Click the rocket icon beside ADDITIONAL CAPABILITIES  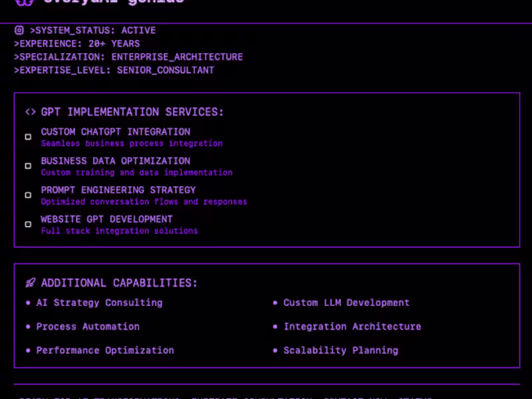(30, 283)
